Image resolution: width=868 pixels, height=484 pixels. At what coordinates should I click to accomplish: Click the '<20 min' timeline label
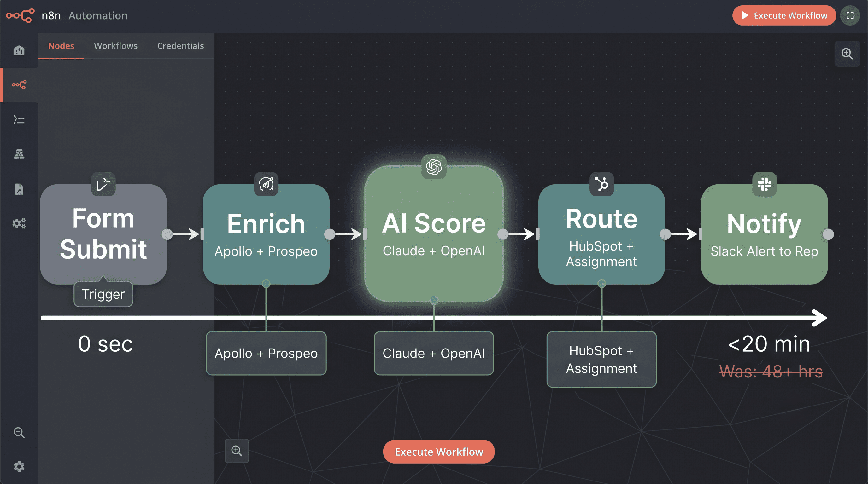pos(769,344)
